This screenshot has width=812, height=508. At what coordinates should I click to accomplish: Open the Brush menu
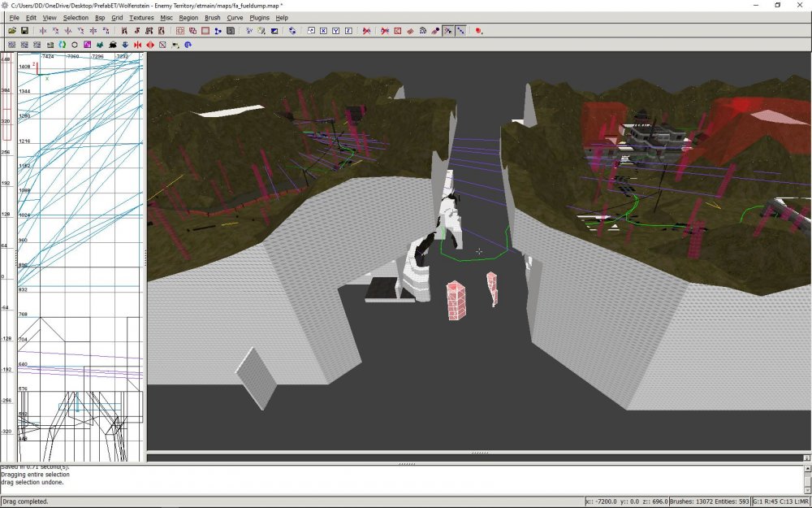click(212, 18)
